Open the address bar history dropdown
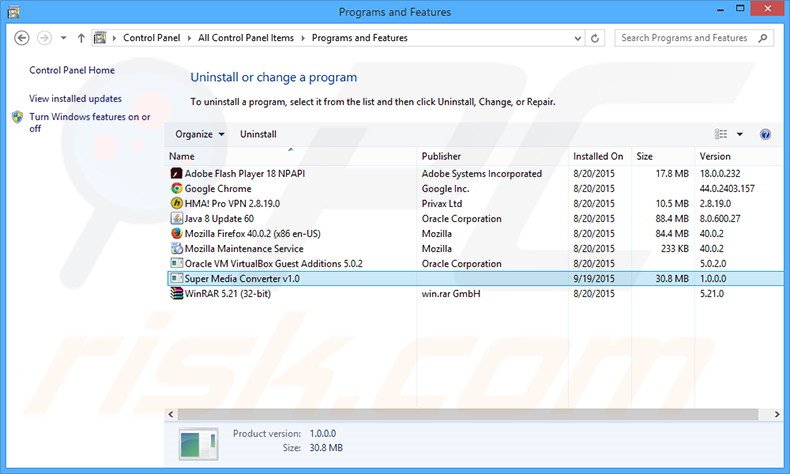The image size is (790, 474). [x=576, y=38]
